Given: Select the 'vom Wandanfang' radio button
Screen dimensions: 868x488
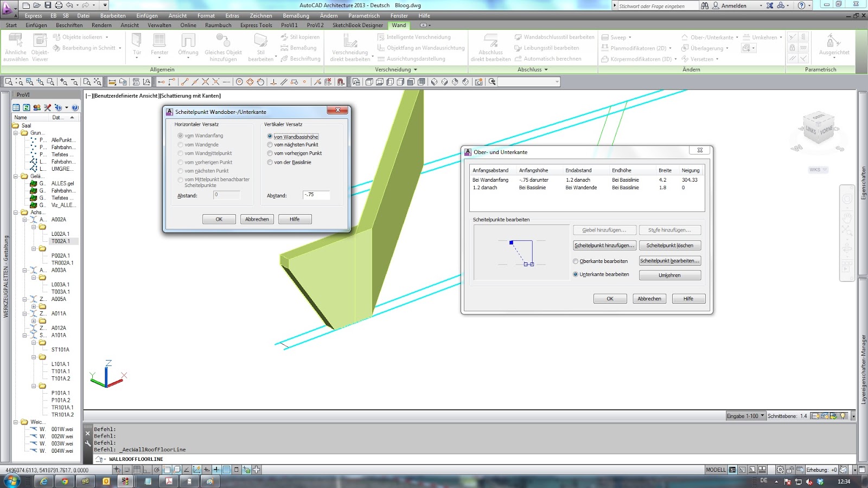Looking at the screenshot, I should pyautogui.click(x=180, y=136).
